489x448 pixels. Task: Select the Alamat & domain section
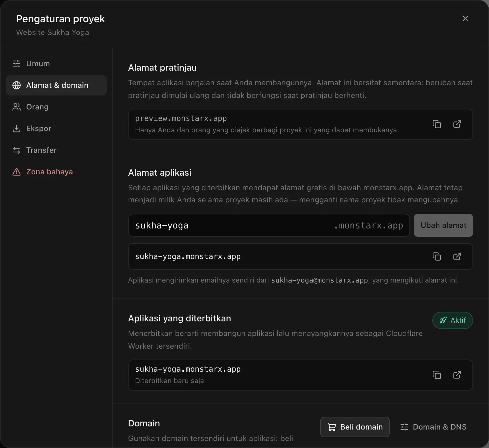pos(56,85)
